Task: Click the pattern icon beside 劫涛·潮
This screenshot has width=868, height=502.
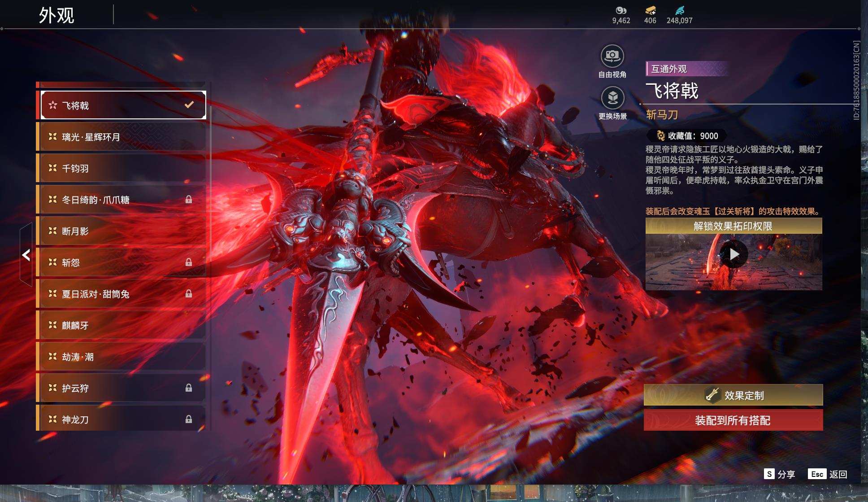Action: point(53,356)
